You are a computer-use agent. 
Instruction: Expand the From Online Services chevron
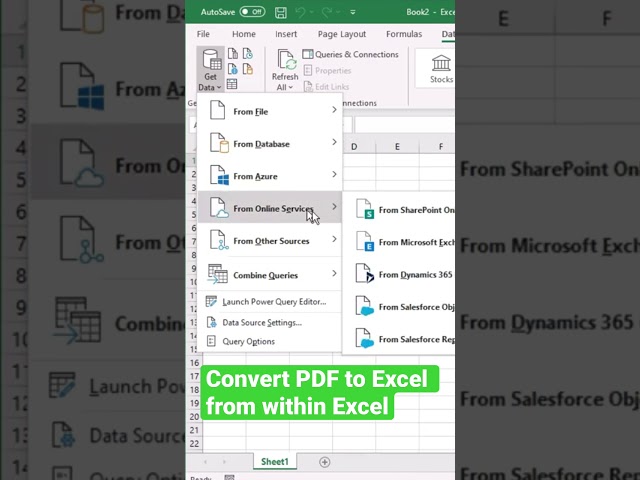pyautogui.click(x=334, y=207)
